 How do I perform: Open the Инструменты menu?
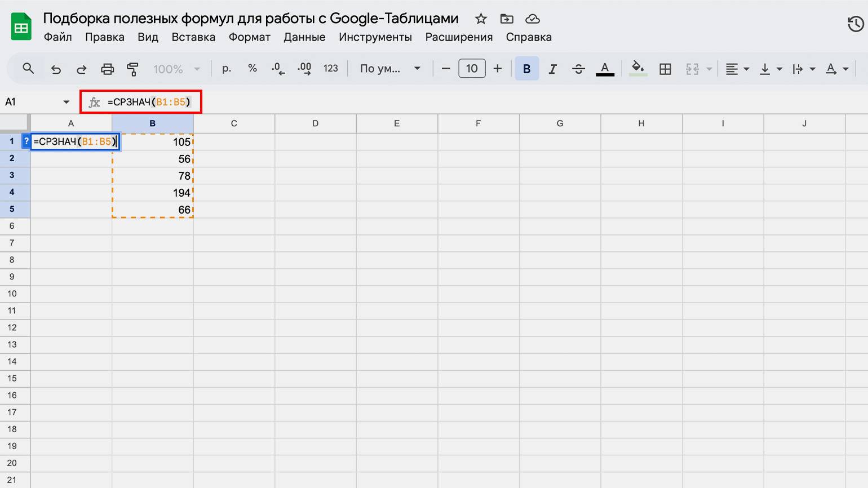coord(375,37)
